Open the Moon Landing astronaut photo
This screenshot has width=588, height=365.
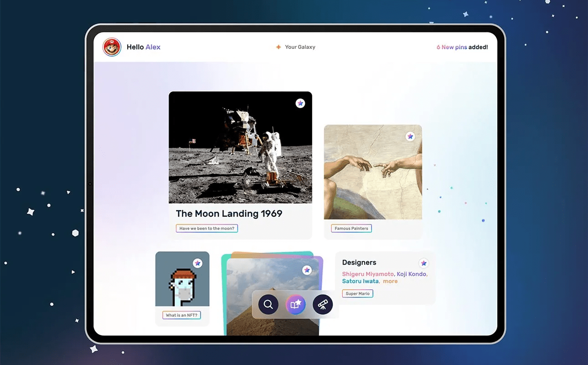pos(240,147)
